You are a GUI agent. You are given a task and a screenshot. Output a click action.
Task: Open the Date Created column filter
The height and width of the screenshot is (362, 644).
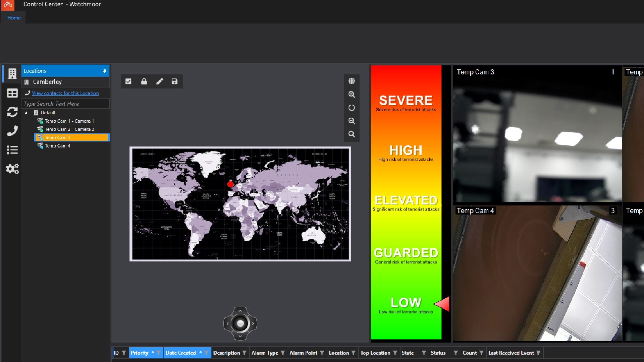coord(206,353)
